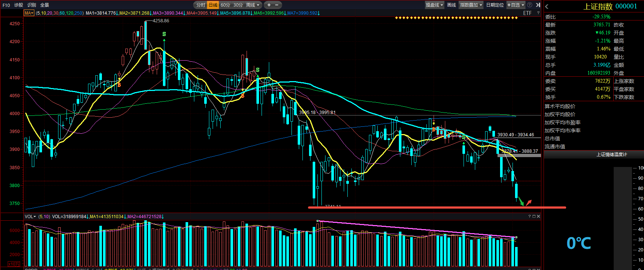This screenshot has height=270, width=644.
Task: Collapse the right quote panel with arrow-bar icon
Action: (538, 5)
